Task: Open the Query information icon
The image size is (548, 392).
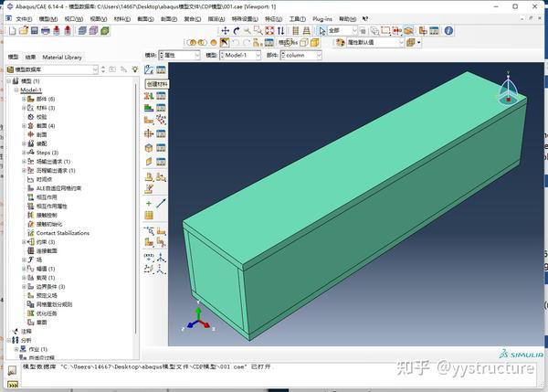Action: (448, 31)
